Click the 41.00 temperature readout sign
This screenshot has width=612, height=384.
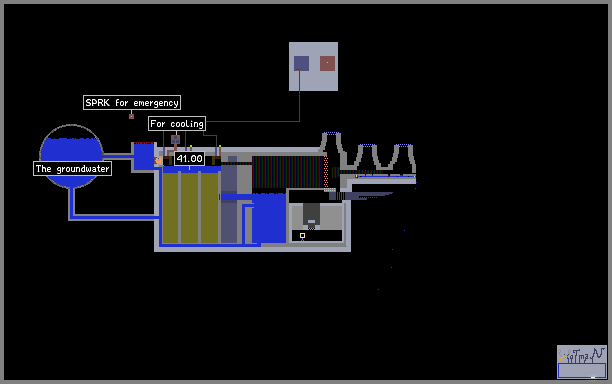coord(189,158)
